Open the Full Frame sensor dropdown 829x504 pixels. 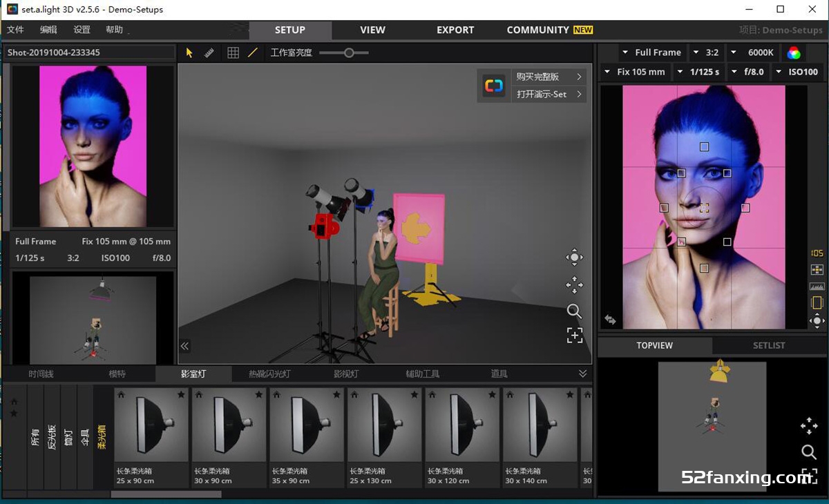[652, 52]
